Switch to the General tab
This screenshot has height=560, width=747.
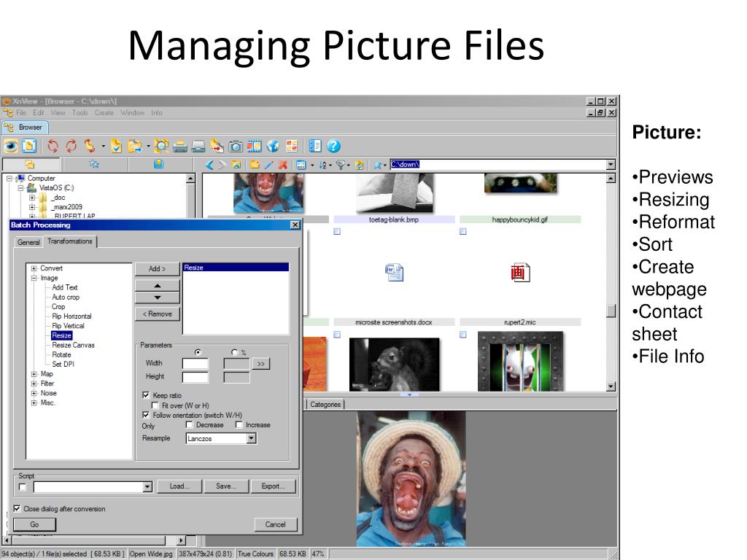[28, 242]
